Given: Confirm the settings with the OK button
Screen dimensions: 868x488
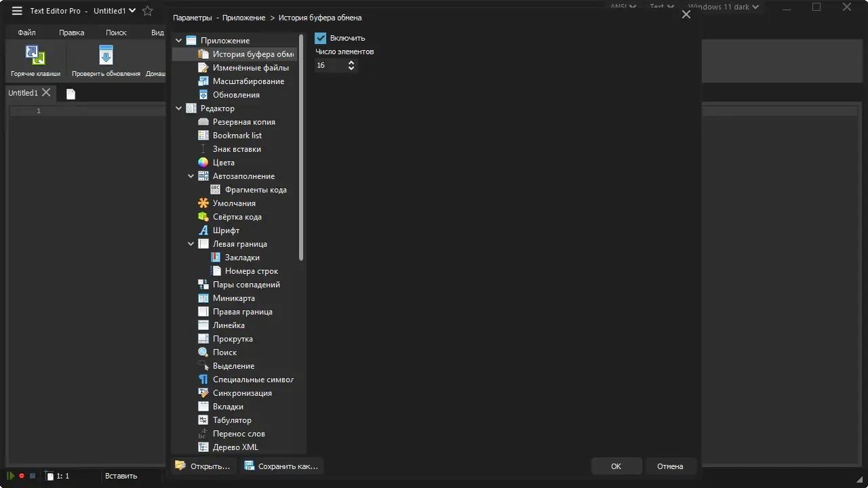Looking at the screenshot, I should [x=616, y=466].
